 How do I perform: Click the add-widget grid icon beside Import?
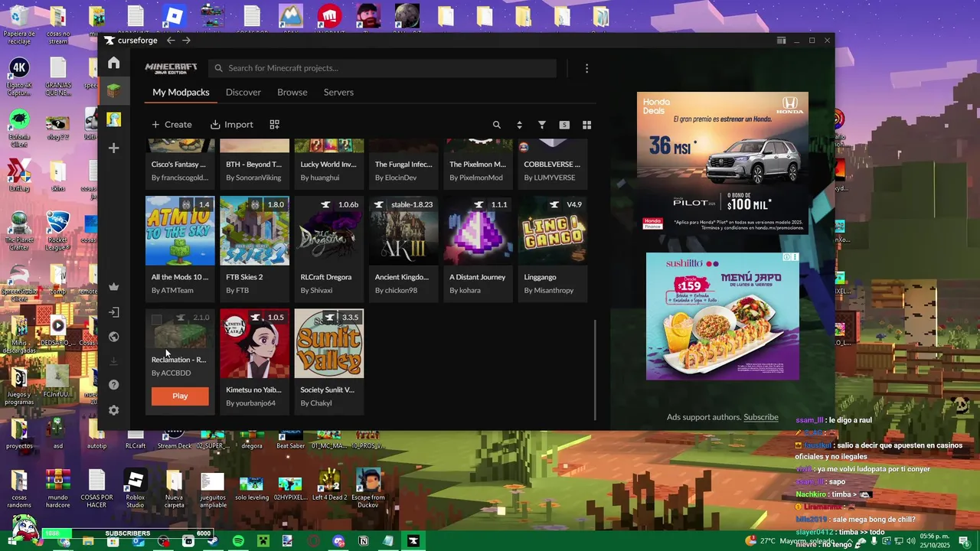[x=274, y=125]
